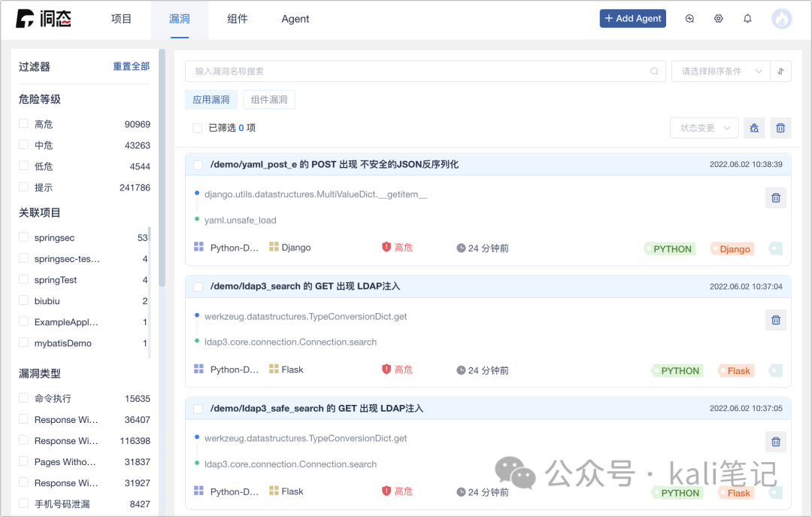812x517 pixels.
Task: Select the ldap3_search vulnerability checkbox
Action: (x=198, y=287)
